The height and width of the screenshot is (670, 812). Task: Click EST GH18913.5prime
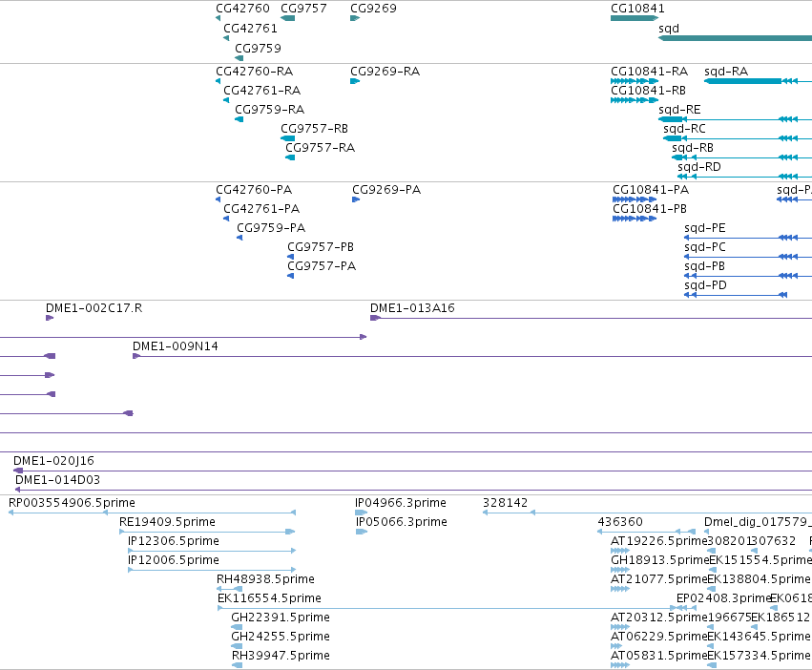click(659, 560)
